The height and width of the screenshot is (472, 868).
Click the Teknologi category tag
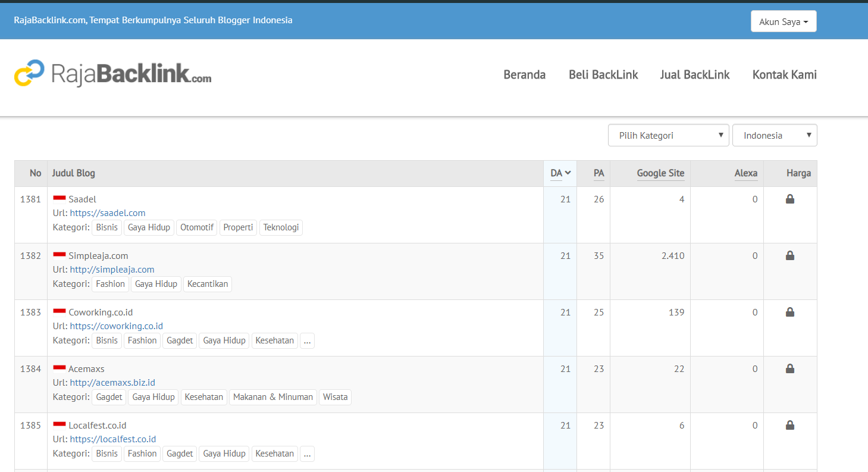(x=281, y=227)
